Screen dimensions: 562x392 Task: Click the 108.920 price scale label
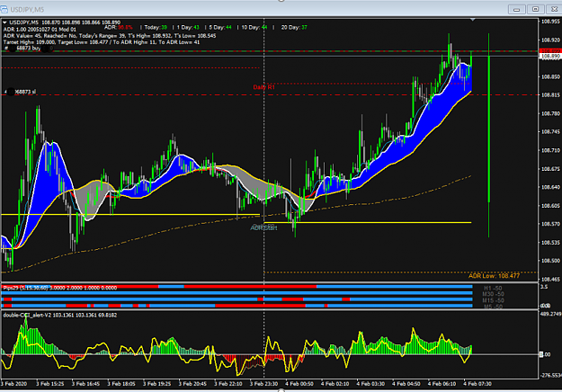(x=550, y=40)
